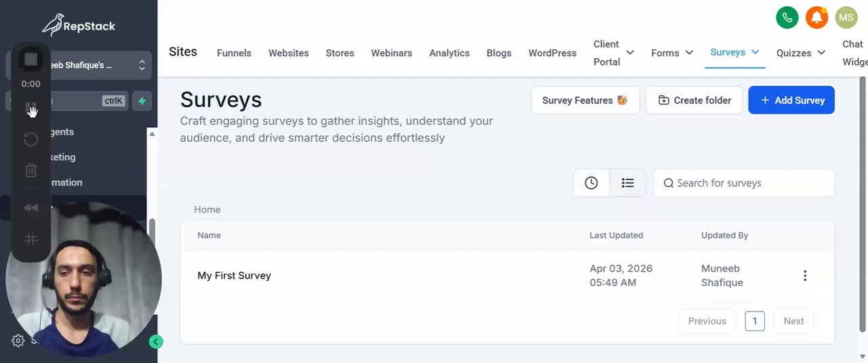Click the Add Survey button

tap(791, 100)
